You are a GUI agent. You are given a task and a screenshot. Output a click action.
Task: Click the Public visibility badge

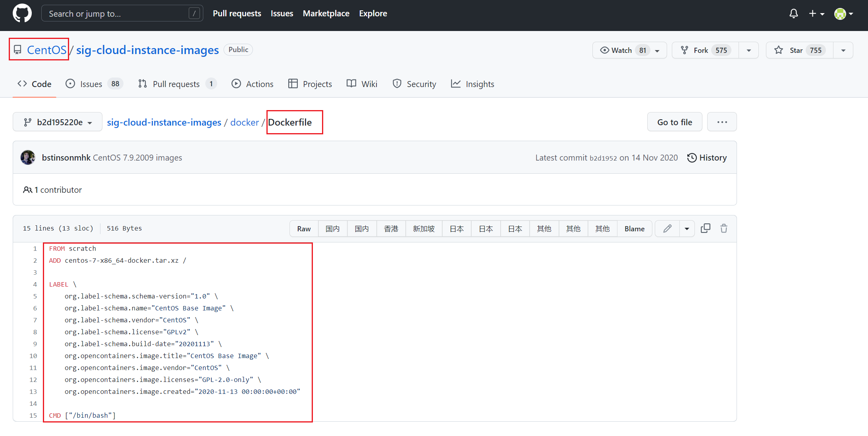(238, 50)
